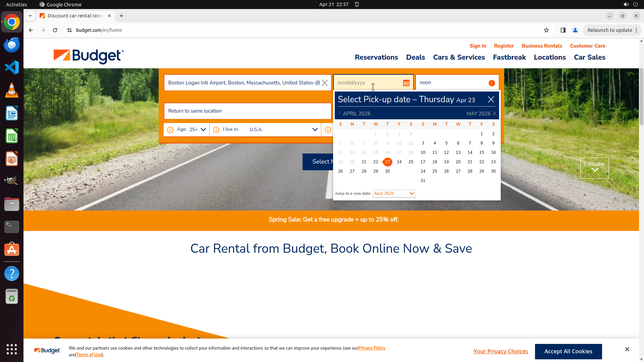Click the calendar icon in pick-up date field
Viewport: 644px width, 362px height.
406,83
